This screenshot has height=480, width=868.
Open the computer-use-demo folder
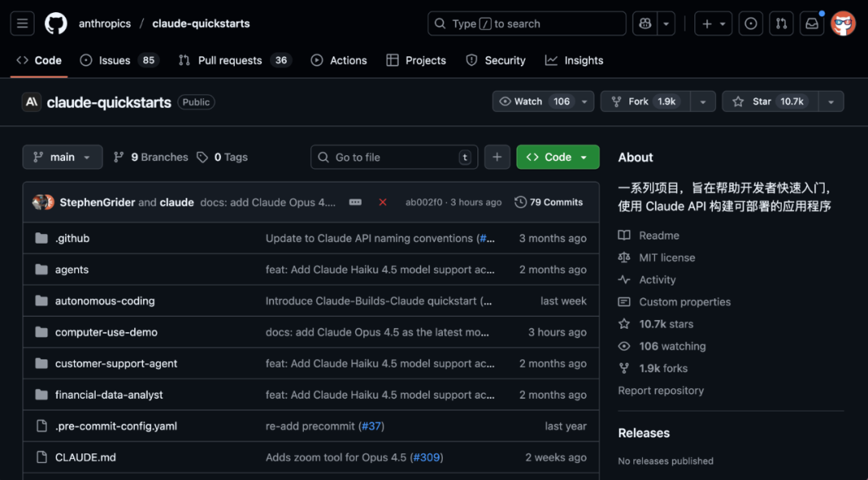pos(106,332)
